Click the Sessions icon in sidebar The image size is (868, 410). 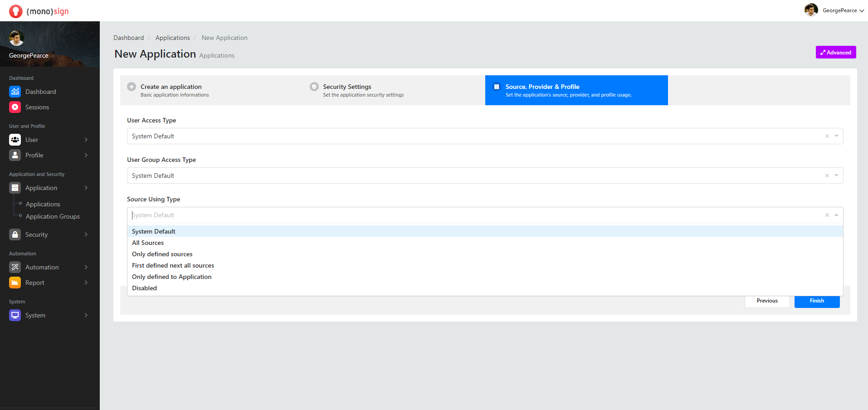tap(15, 107)
